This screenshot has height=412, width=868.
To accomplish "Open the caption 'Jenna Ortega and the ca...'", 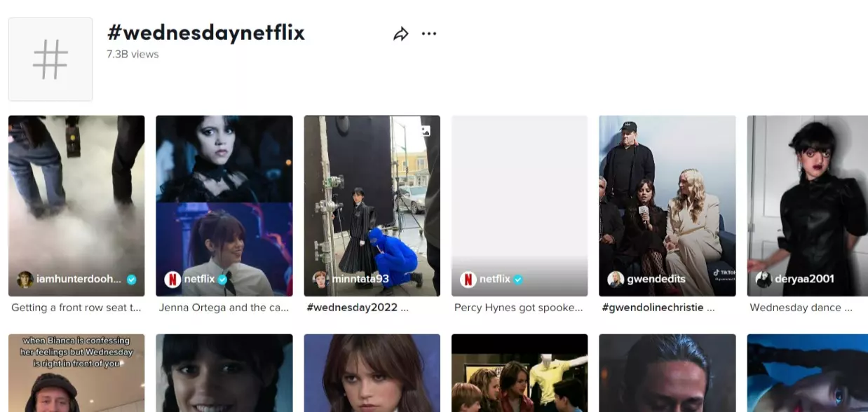I will coord(224,307).
